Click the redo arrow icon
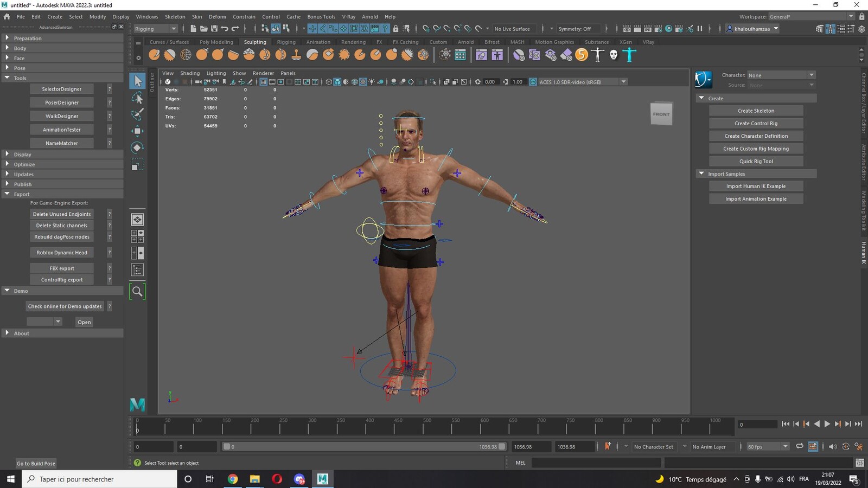Viewport: 868px width, 488px height. pos(235,29)
